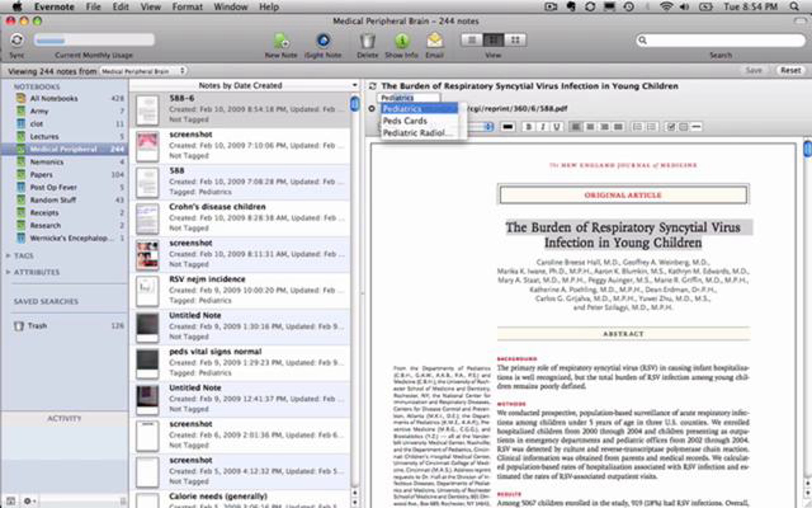Select the Pediatric Radiol... tag suggestion

point(419,132)
